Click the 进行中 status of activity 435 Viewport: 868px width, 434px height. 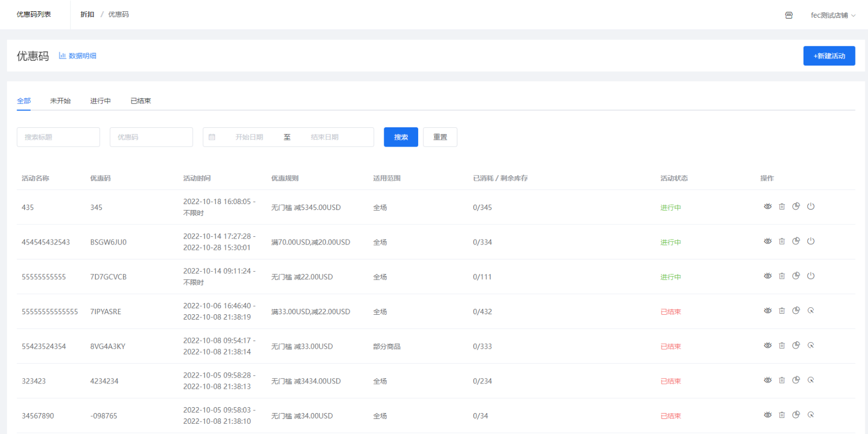coord(671,207)
